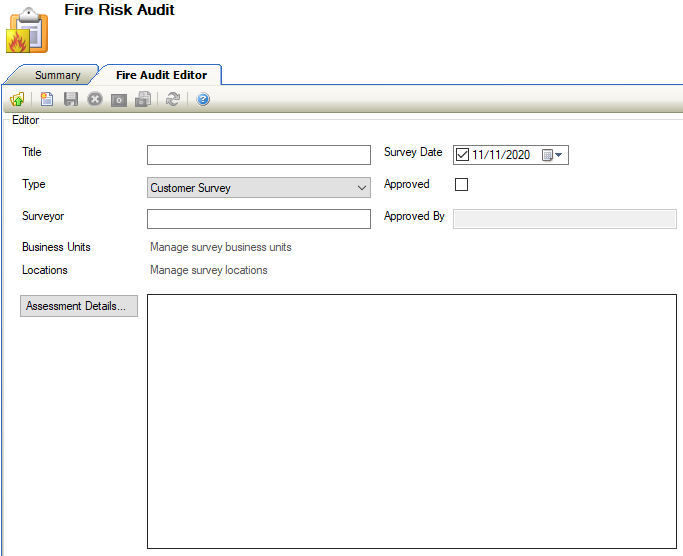Viewport: 683px width, 556px height.
Task: Click the Save and copy toolbar icon
Action: [x=143, y=100]
